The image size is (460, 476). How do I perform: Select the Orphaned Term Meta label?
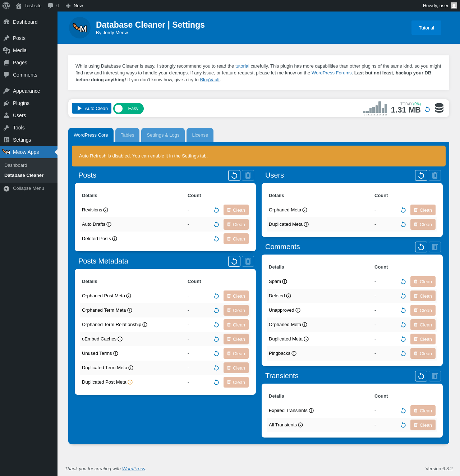104,310
